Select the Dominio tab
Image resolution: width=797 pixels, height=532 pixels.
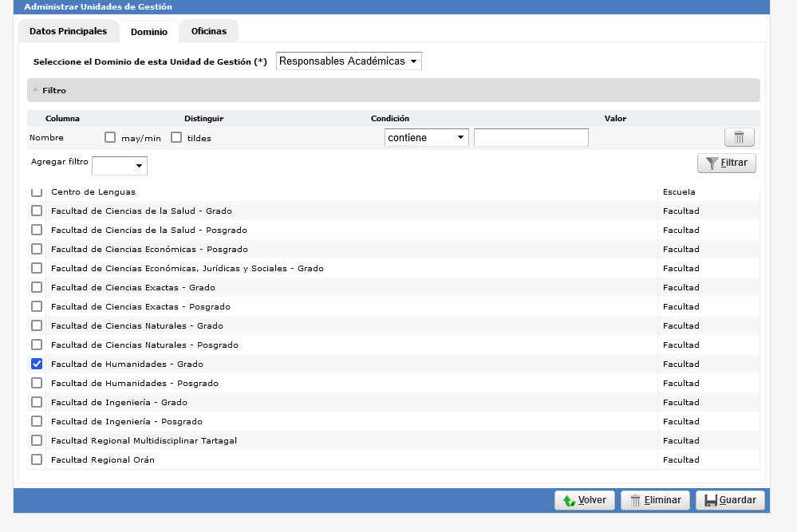[x=149, y=32]
